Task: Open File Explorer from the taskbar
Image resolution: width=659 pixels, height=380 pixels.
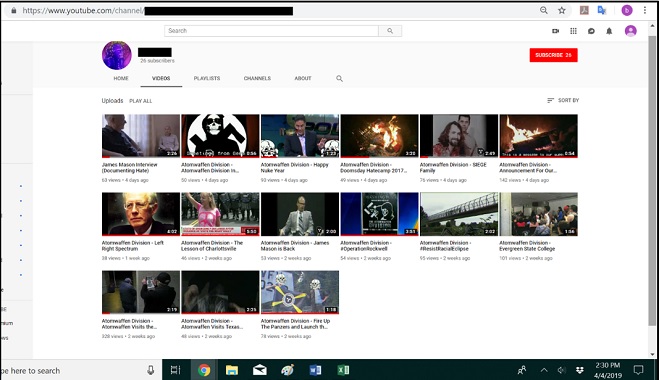Action: tap(232, 370)
